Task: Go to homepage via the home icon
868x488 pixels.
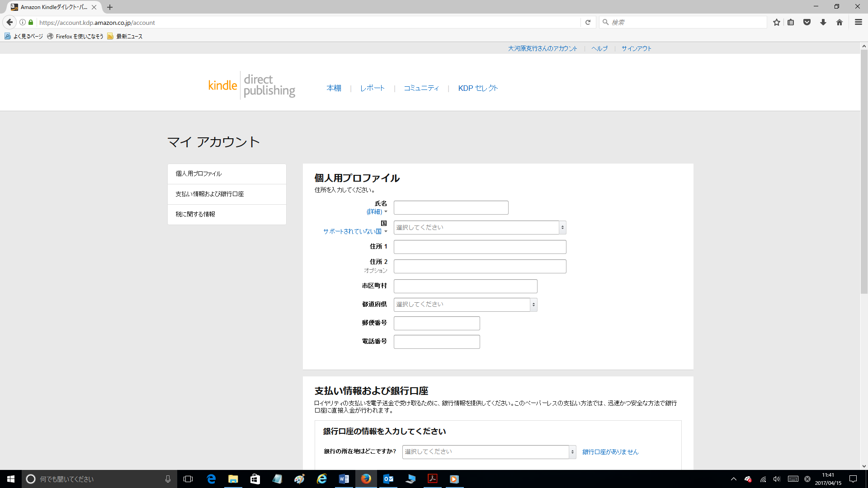Action: click(x=840, y=22)
